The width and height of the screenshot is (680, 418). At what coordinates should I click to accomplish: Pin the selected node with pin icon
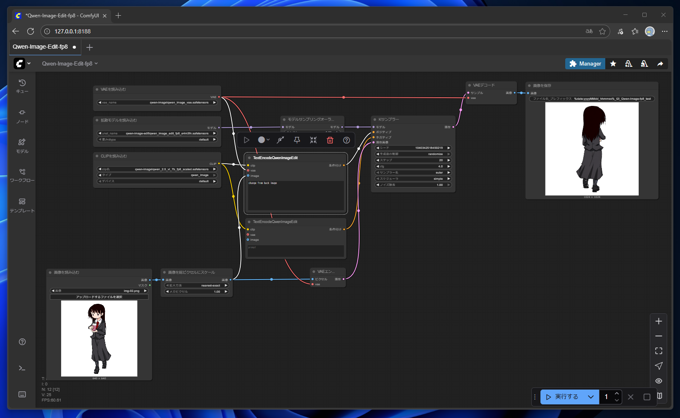pyautogui.click(x=297, y=140)
